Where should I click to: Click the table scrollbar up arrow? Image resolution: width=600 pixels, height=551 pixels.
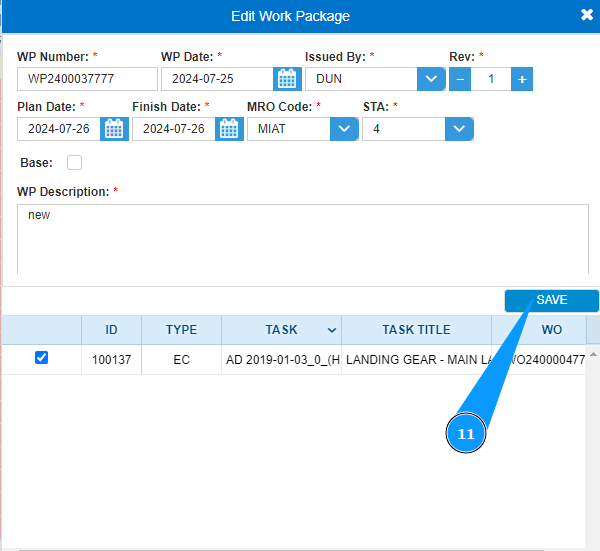coord(593,355)
